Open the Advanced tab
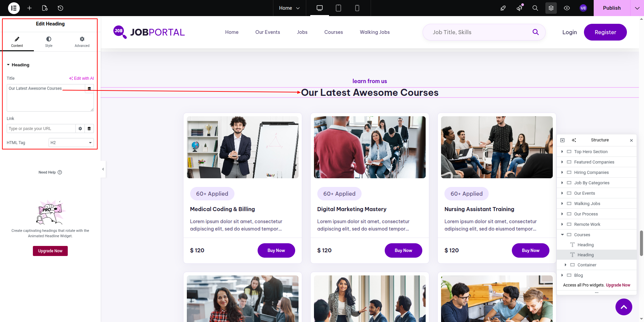Viewport: 644px width, 322px height. click(x=82, y=42)
